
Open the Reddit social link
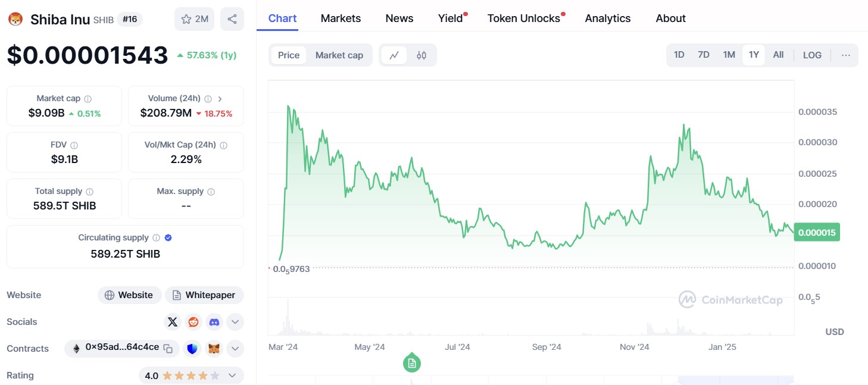click(193, 322)
